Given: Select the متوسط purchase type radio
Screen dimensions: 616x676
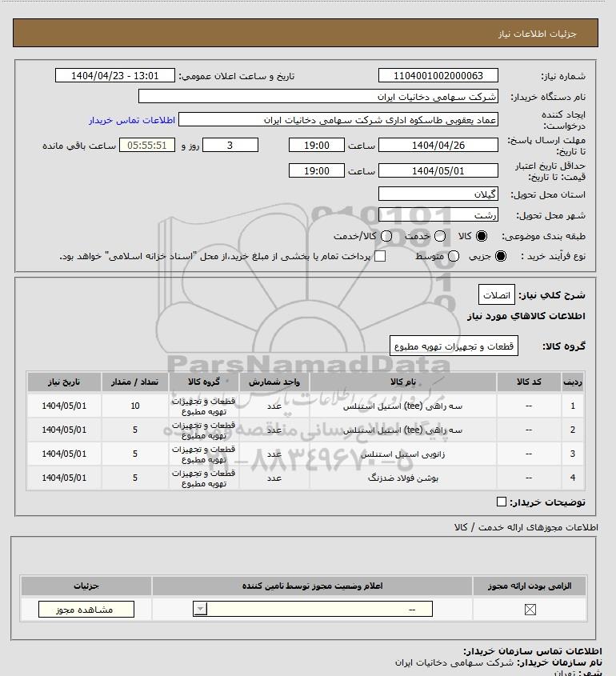Looking at the screenshot, I should pos(453,256).
